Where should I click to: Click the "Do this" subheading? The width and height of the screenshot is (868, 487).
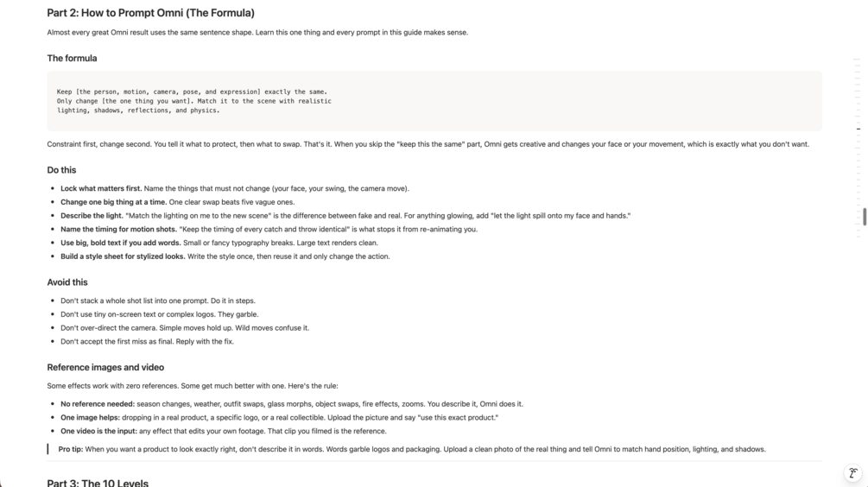(x=61, y=170)
